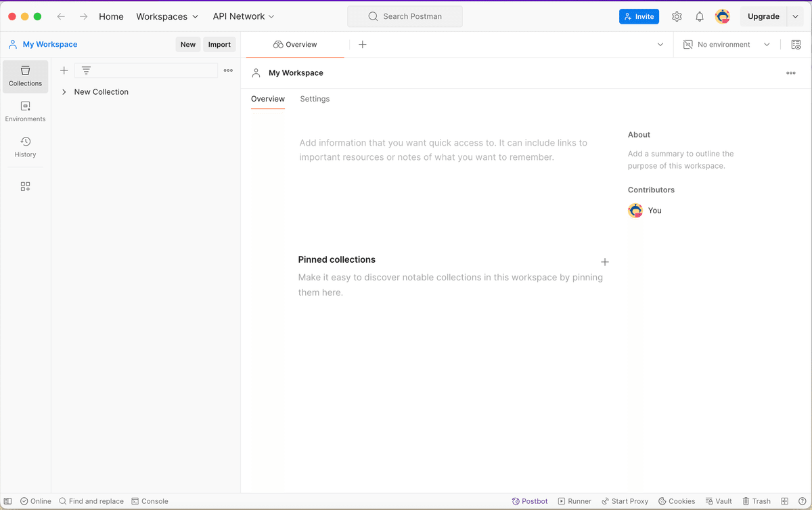Toggle two-pane view icon in status bar
The width and height of the screenshot is (812, 510).
click(x=785, y=501)
